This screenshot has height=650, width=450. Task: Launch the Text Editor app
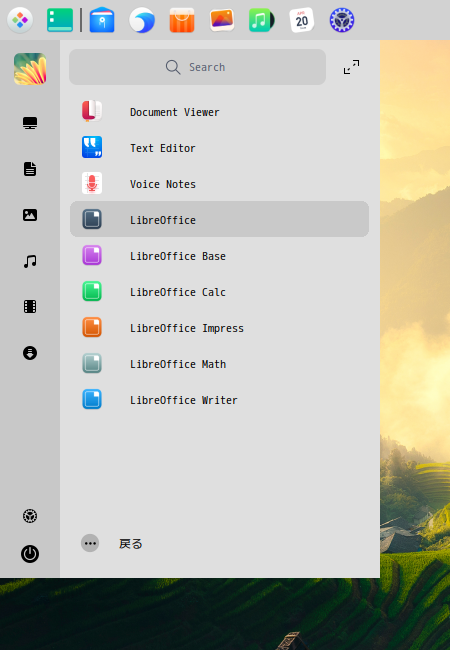pos(219,148)
